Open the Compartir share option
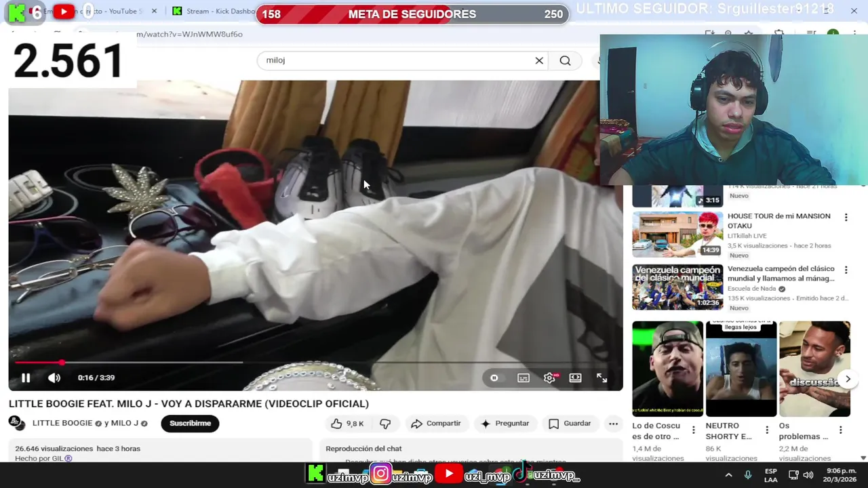This screenshot has height=488, width=868. (436, 424)
